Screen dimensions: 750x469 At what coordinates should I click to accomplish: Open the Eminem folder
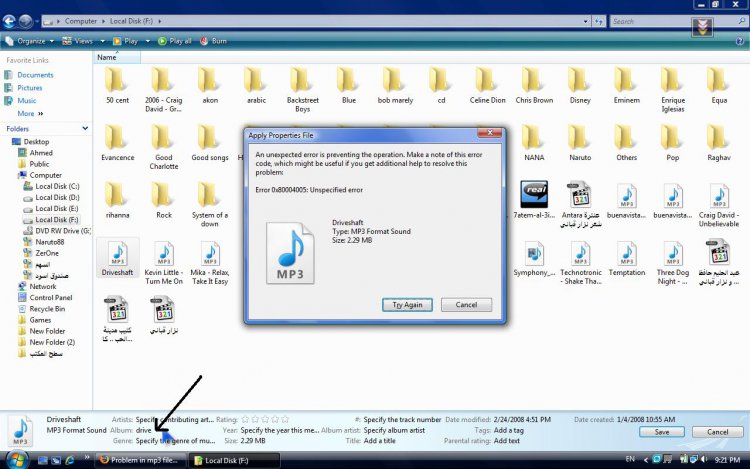626,87
